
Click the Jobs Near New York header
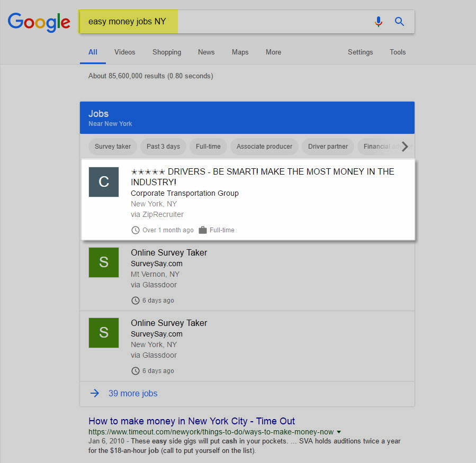click(247, 117)
